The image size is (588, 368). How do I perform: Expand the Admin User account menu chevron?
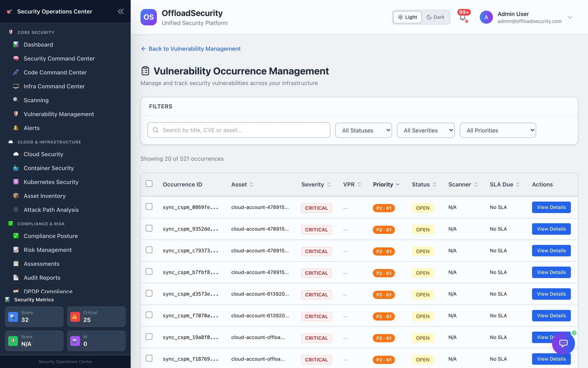[570, 17]
